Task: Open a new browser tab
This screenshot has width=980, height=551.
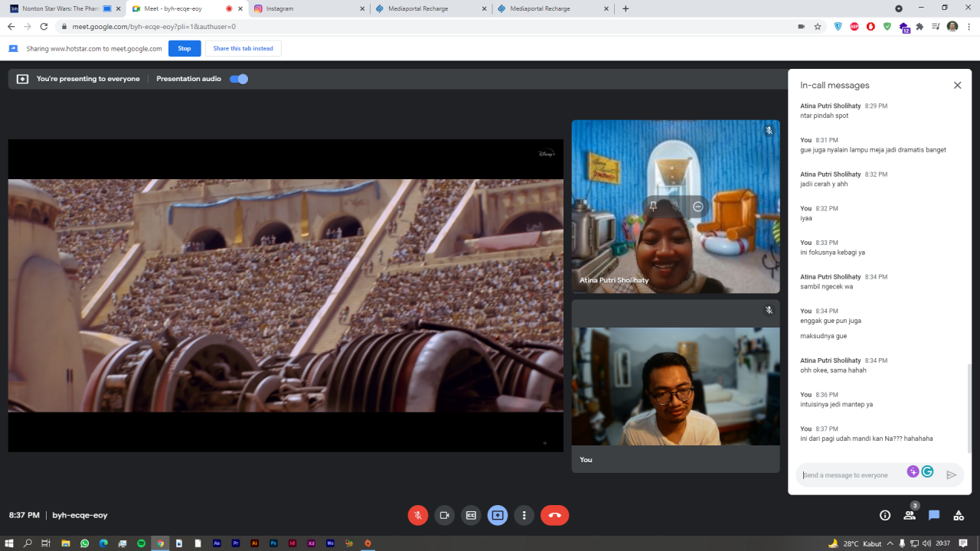Action: [626, 8]
